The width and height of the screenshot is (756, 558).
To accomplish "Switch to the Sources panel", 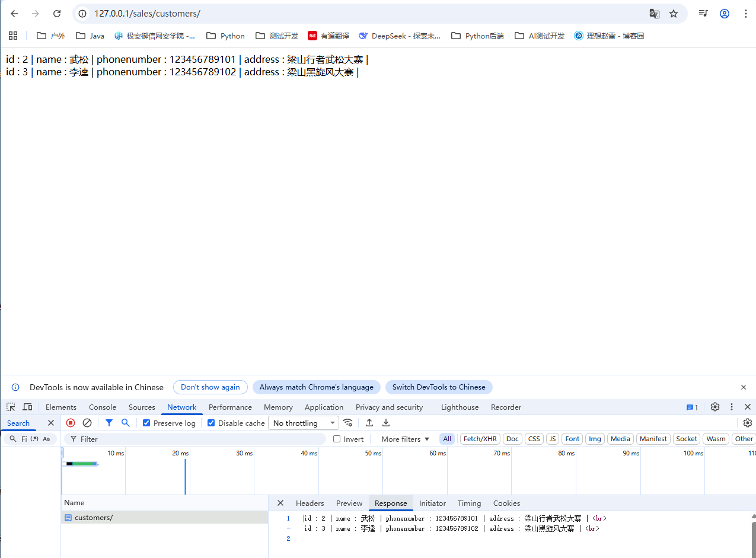I will (x=142, y=407).
